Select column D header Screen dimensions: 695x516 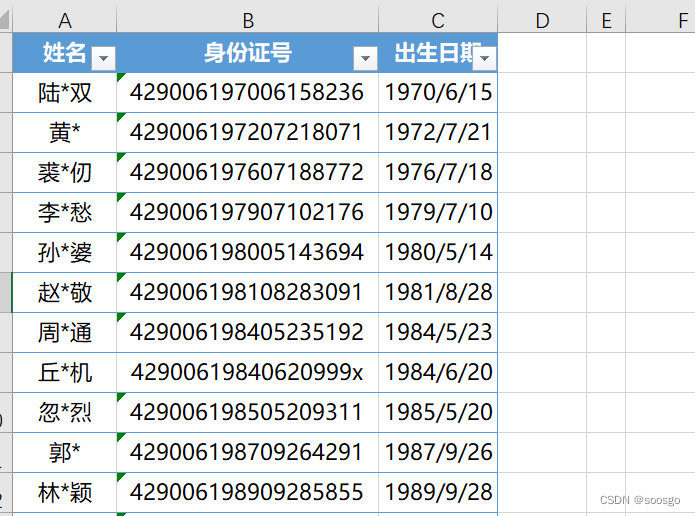click(542, 20)
